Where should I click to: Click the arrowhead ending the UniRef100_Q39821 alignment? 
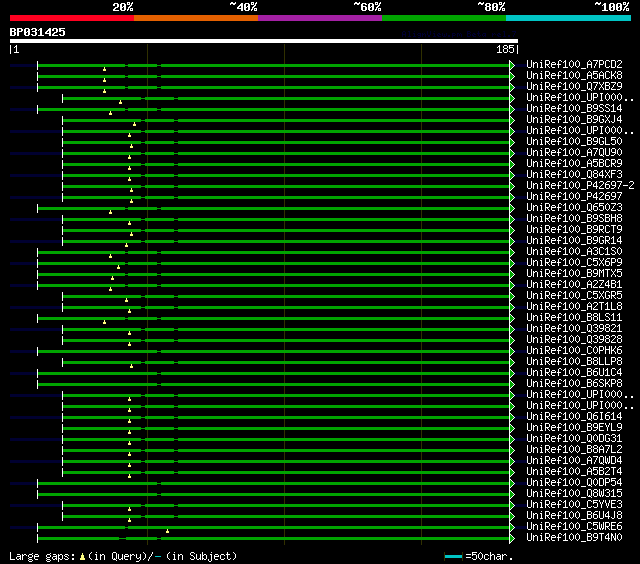(512, 329)
